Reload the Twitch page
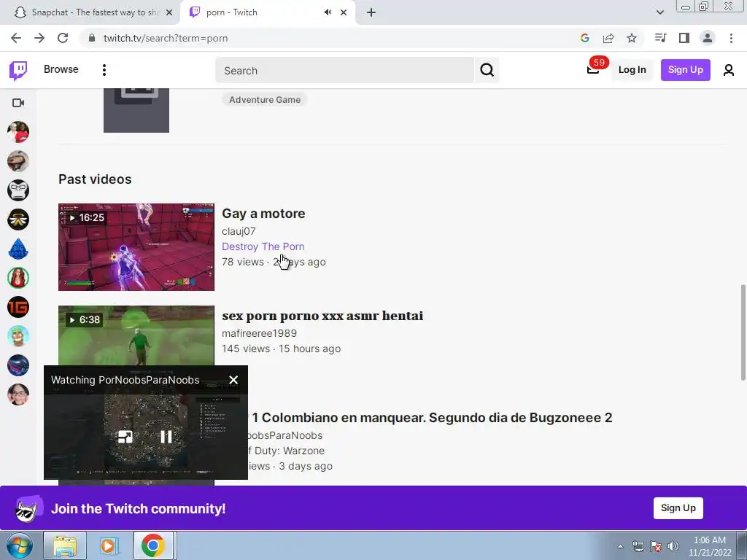This screenshot has height=560, width=747. pyautogui.click(x=63, y=38)
